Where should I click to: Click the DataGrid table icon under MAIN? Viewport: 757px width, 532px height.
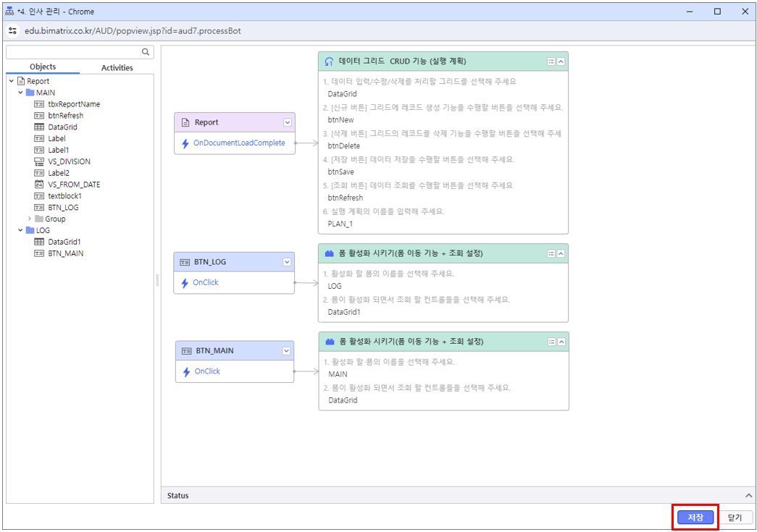(39, 127)
